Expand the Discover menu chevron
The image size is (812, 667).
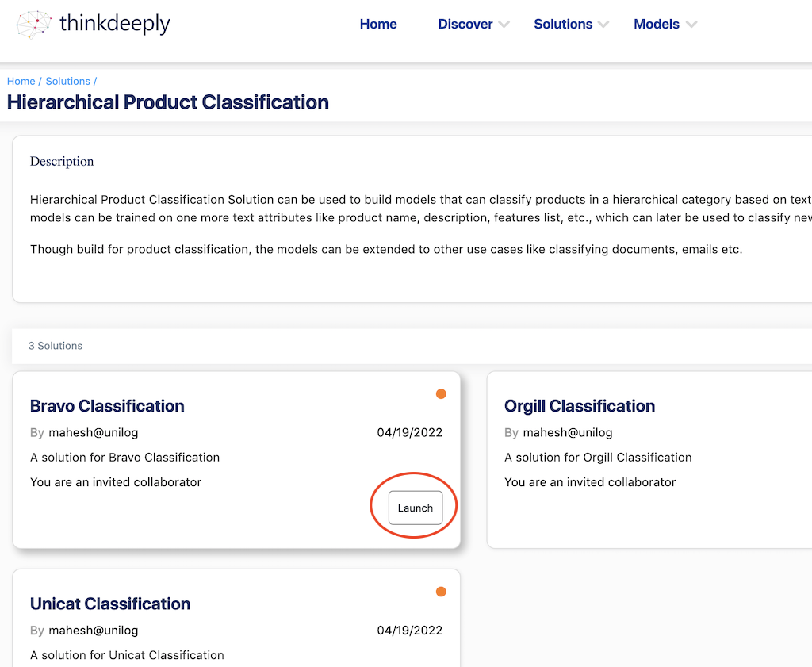click(504, 25)
